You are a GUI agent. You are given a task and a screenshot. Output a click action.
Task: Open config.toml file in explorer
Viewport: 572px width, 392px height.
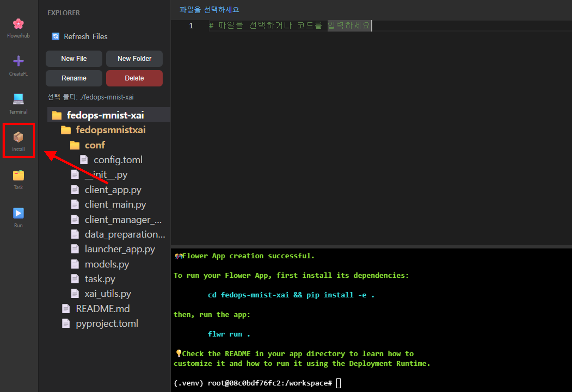coord(118,160)
